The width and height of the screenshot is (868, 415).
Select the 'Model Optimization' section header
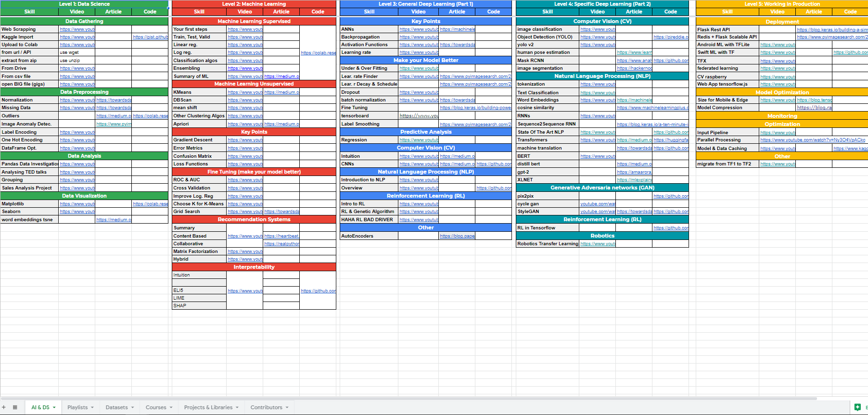point(782,92)
